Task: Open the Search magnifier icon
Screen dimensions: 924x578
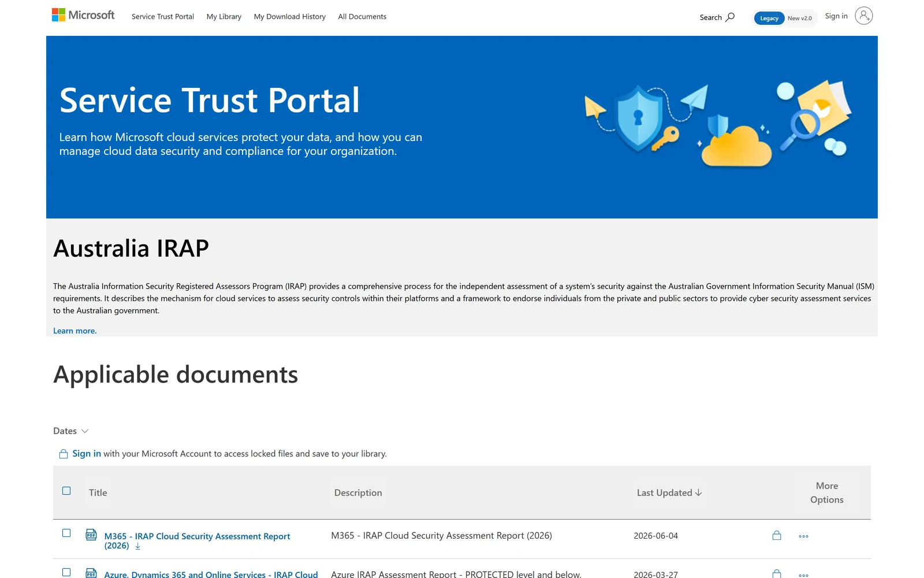Action: click(730, 17)
